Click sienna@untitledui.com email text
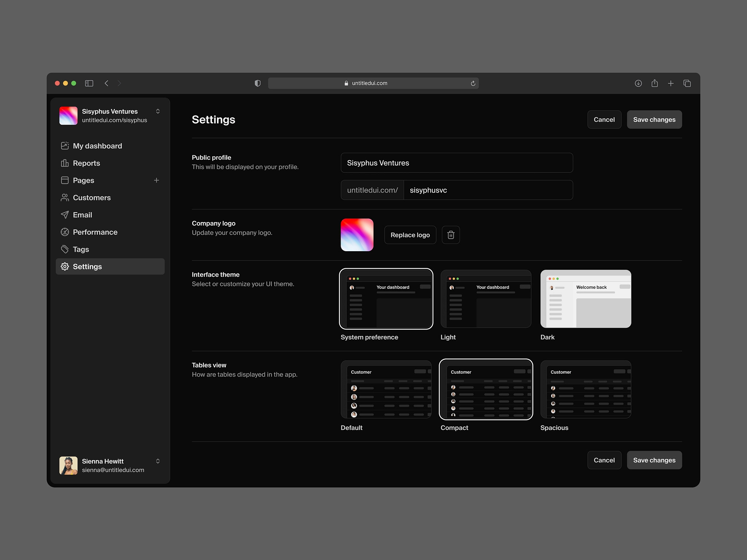 113,470
